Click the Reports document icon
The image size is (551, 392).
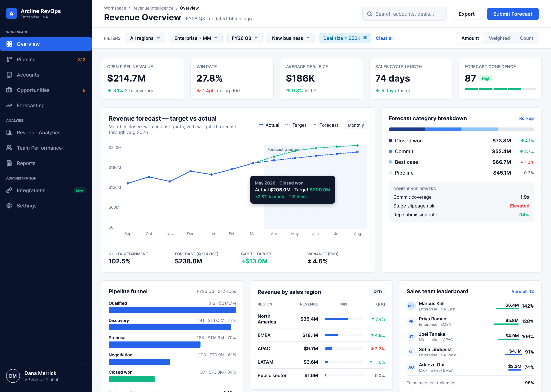tap(9, 163)
